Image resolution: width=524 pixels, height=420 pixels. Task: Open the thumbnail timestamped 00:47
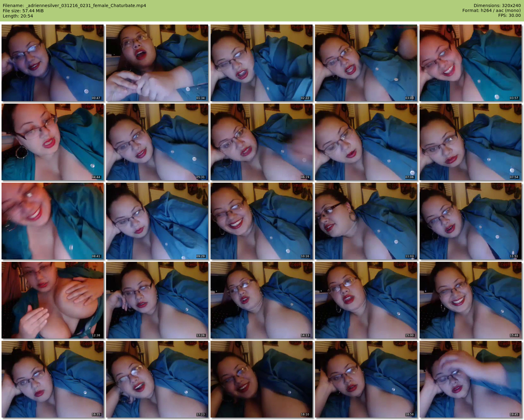pyautogui.click(x=52, y=63)
